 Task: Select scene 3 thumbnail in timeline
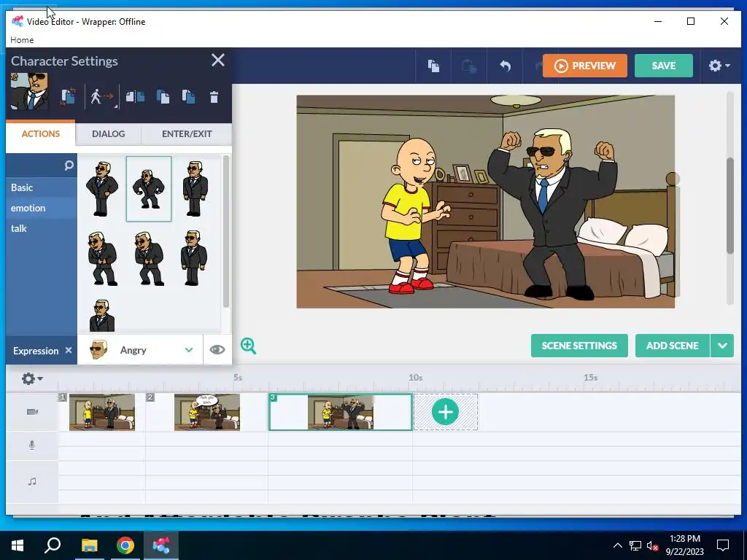(341, 412)
